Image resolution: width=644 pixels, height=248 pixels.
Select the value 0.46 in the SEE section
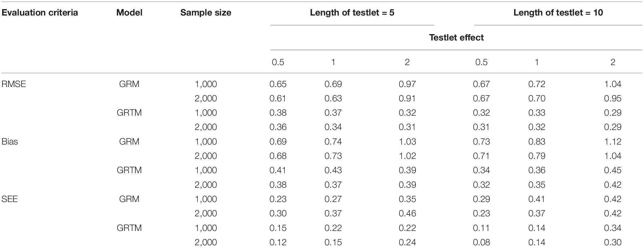[x=407, y=213]
